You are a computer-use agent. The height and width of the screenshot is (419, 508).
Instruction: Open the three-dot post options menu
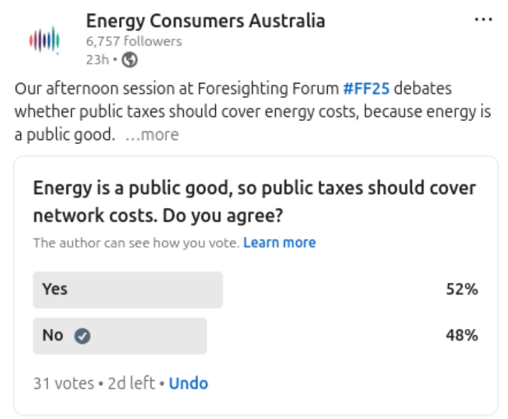(x=483, y=20)
